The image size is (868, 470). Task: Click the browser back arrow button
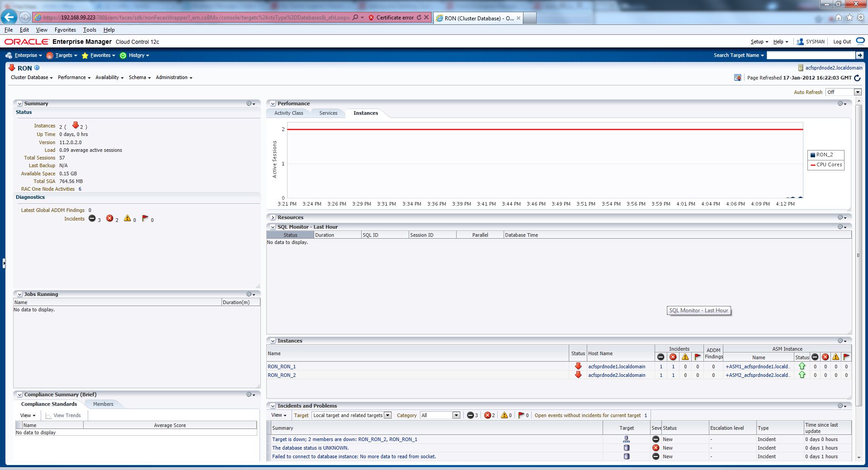click(x=9, y=17)
